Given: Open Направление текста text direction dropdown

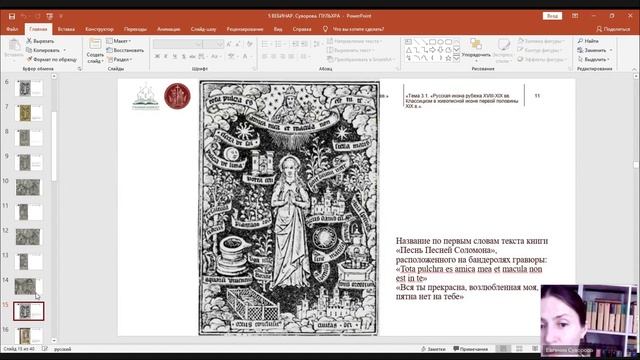Looking at the screenshot, I should coord(354,41).
